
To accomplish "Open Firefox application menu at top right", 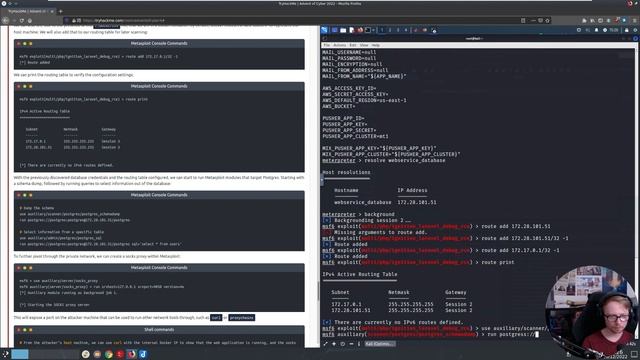I will [635, 20].
